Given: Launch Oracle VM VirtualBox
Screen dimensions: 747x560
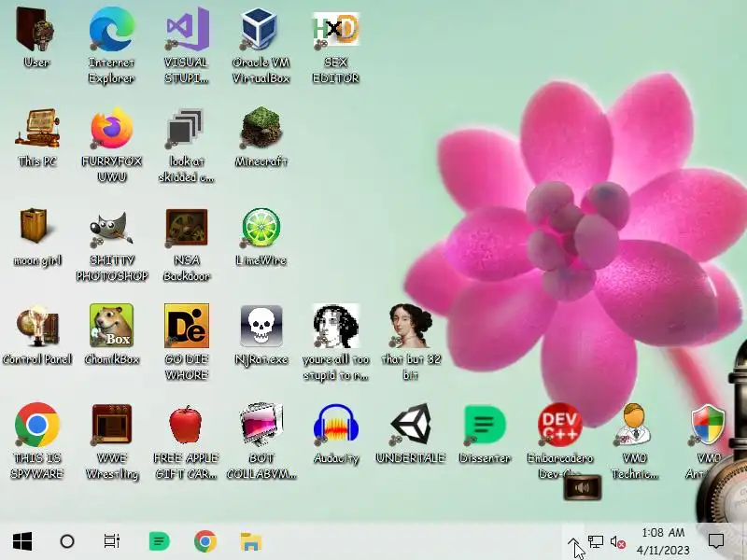Looking at the screenshot, I should point(261,29).
